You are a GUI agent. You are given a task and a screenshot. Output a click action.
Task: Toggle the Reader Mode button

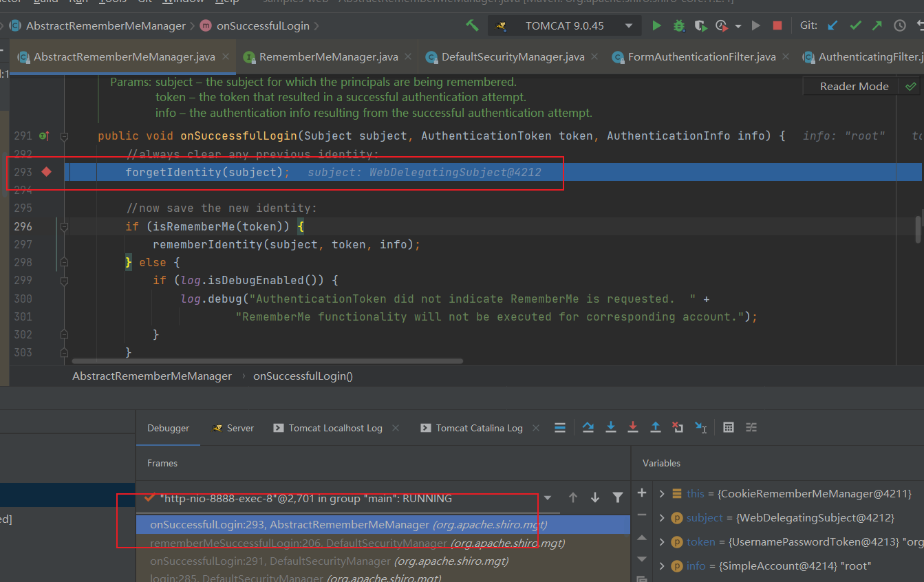[854, 87]
